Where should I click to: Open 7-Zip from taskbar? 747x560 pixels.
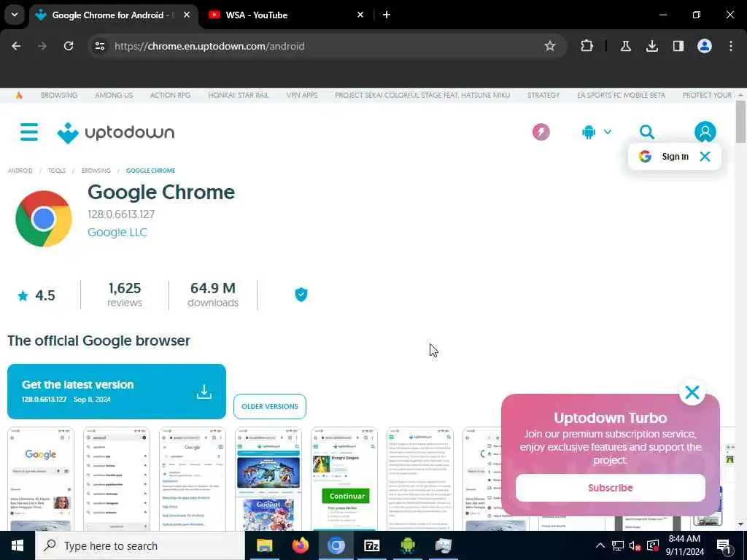click(371, 545)
